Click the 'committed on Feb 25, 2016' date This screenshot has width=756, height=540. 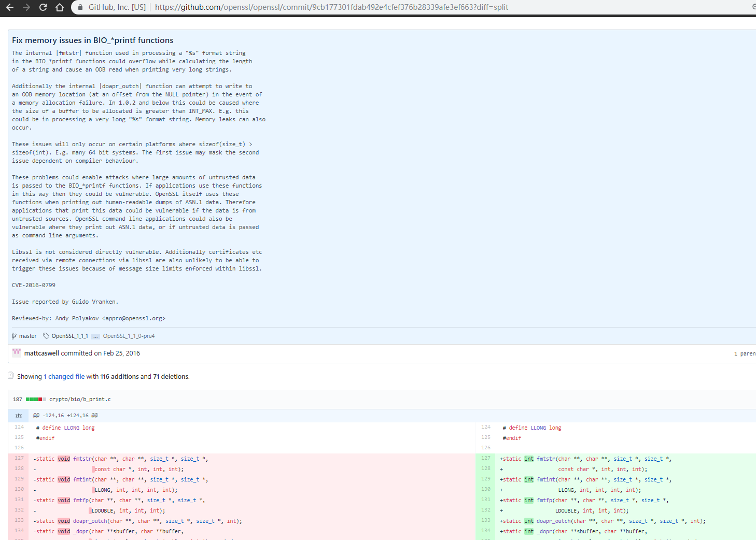pos(101,353)
